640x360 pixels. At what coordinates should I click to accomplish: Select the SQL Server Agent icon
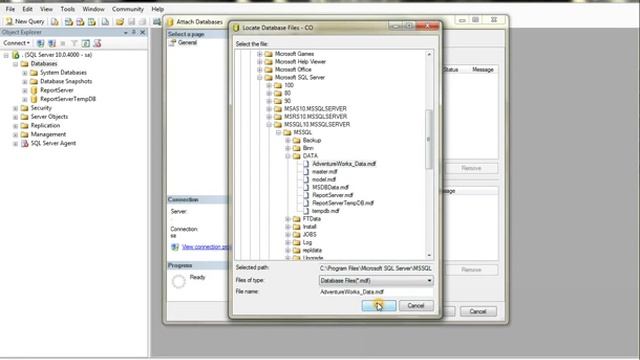tap(24, 143)
